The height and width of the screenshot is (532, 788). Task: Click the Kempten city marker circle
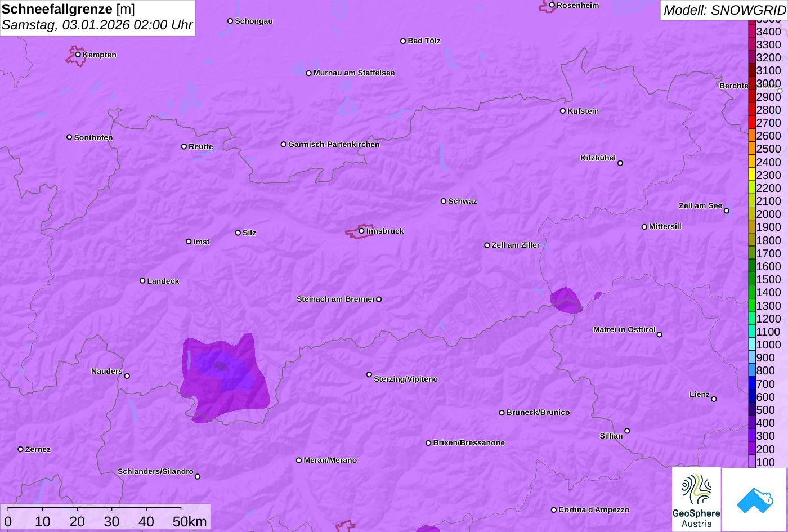click(x=78, y=55)
